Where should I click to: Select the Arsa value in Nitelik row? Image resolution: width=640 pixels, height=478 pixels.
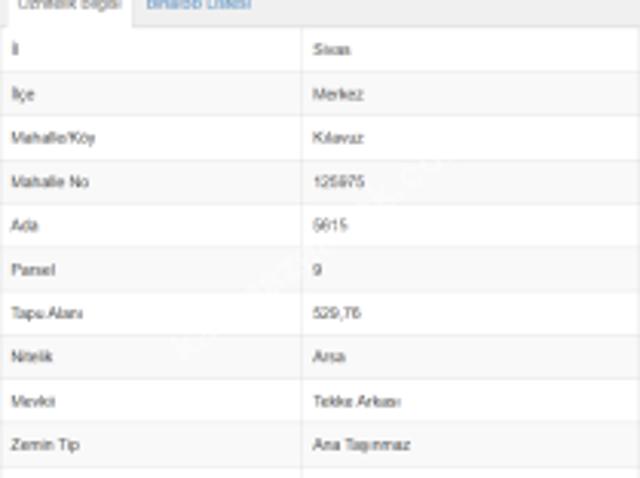click(x=329, y=357)
